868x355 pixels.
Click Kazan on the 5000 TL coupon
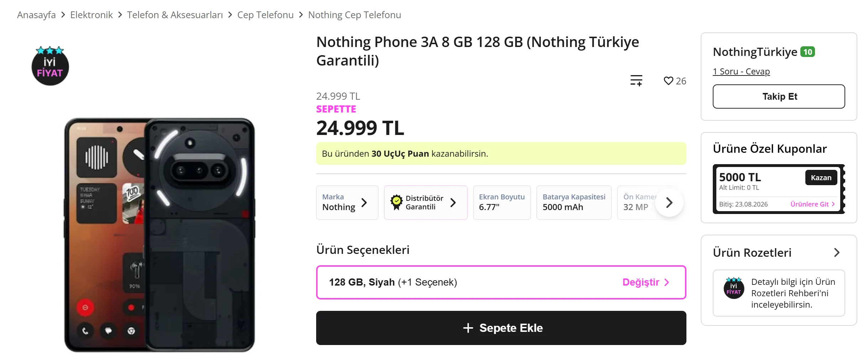[x=821, y=177]
